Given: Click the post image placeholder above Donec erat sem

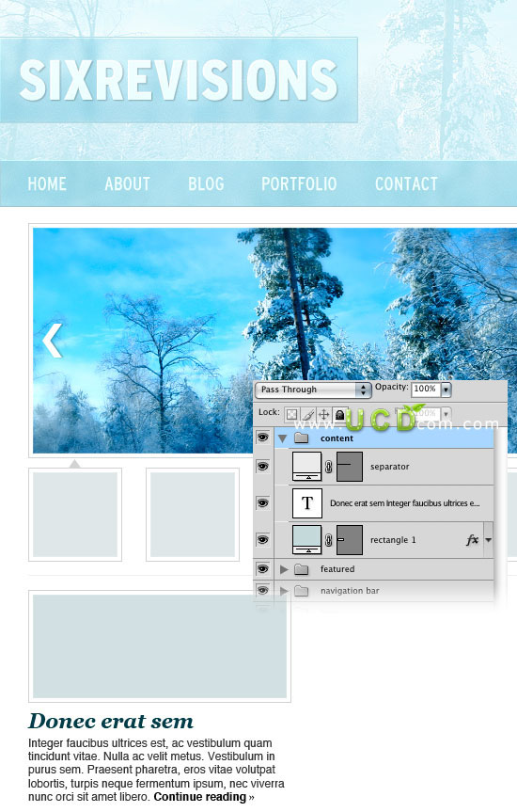Looking at the screenshot, I should pos(160,646).
